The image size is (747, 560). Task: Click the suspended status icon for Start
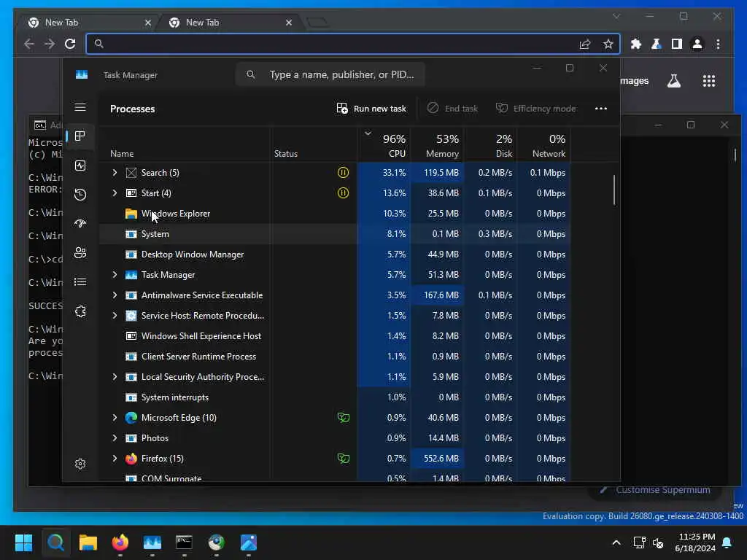[343, 192]
